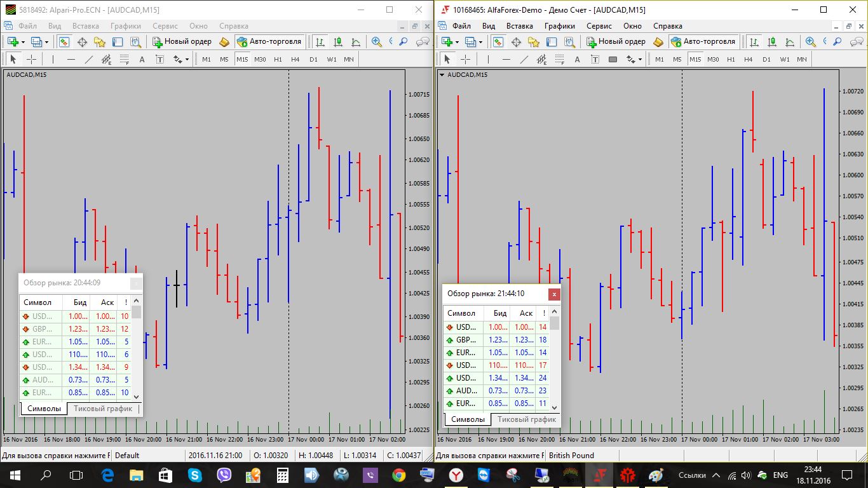Select Fibonacci retracement tool in Alpari window
Screen dimensions: 868x488
coord(124,59)
